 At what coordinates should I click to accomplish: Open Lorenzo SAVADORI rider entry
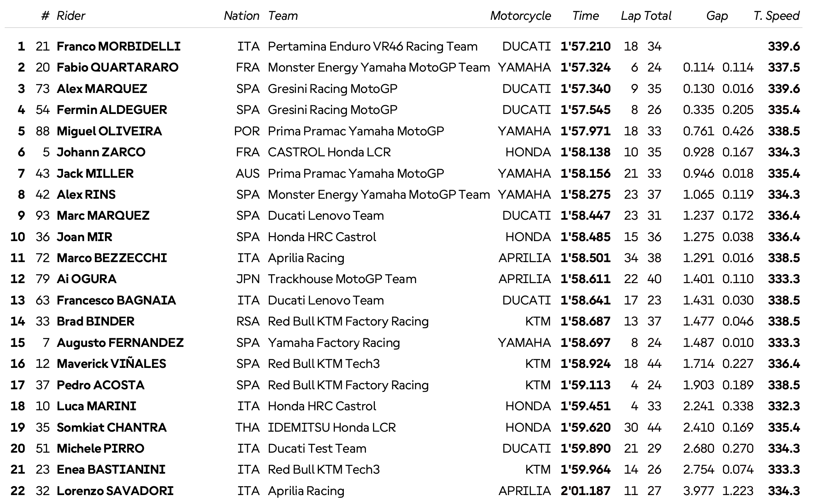tap(115, 491)
